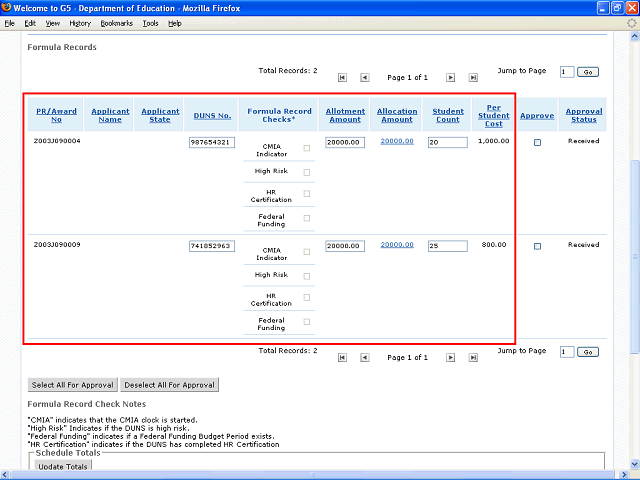Click last page icon below the table

pyautogui.click(x=472, y=357)
